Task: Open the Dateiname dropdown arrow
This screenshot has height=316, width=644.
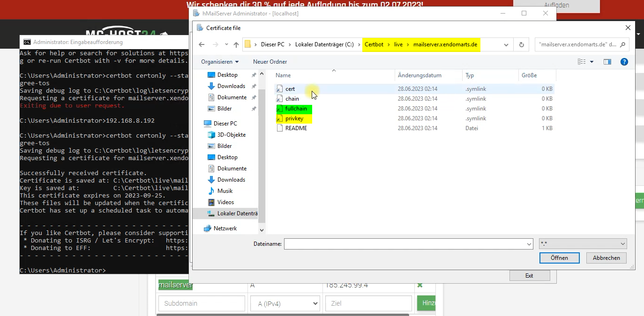Action: click(529, 244)
